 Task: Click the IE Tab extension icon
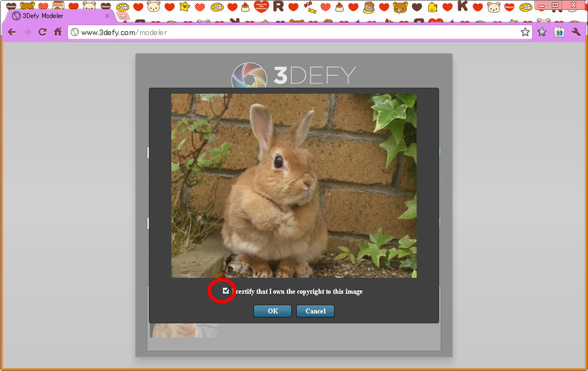(x=559, y=32)
